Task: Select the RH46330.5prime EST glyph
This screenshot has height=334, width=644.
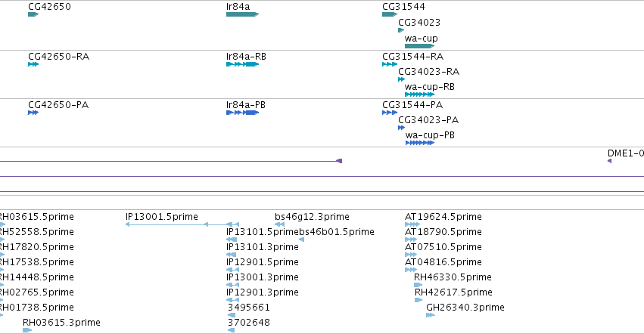Action: pyautogui.click(x=418, y=285)
